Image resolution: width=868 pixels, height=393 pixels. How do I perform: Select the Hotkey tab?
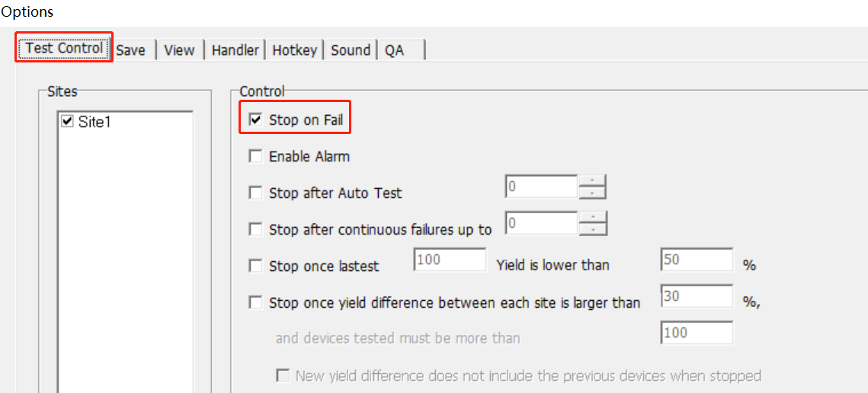pyautogui.click(x=294, y=50)
